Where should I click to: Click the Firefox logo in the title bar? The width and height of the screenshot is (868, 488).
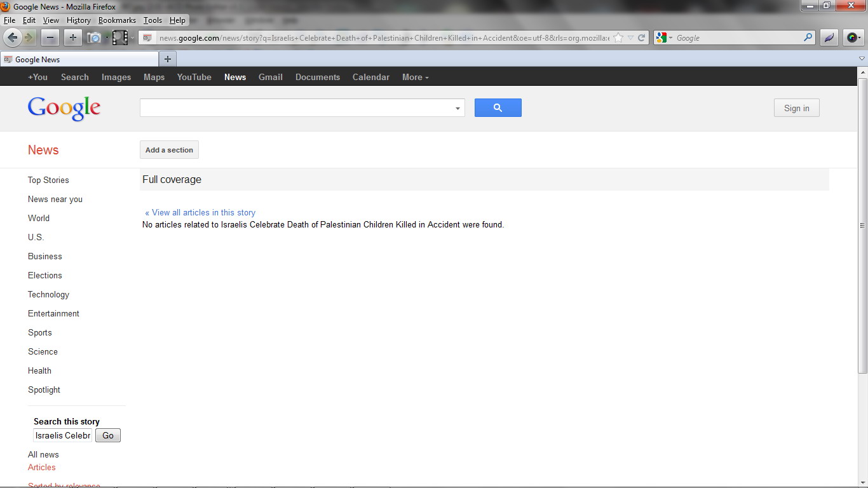click(x=6, y=6)
